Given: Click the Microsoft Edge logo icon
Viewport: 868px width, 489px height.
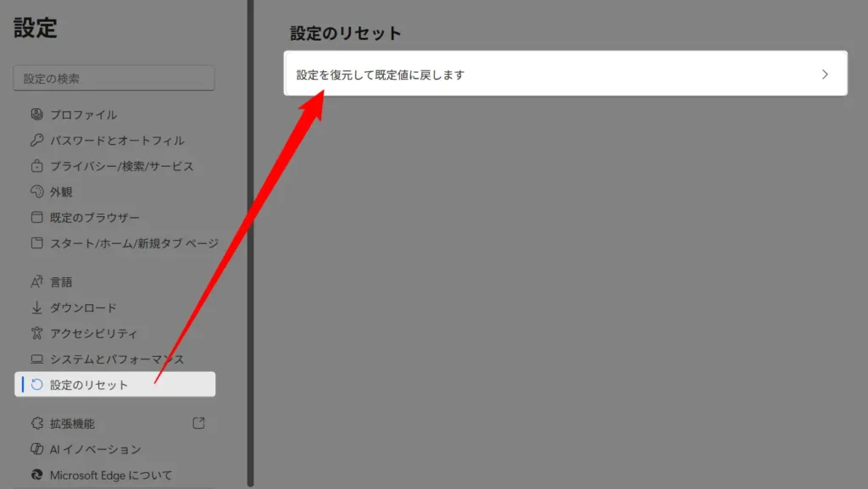Looking at the screenshot, I should 36,475.
